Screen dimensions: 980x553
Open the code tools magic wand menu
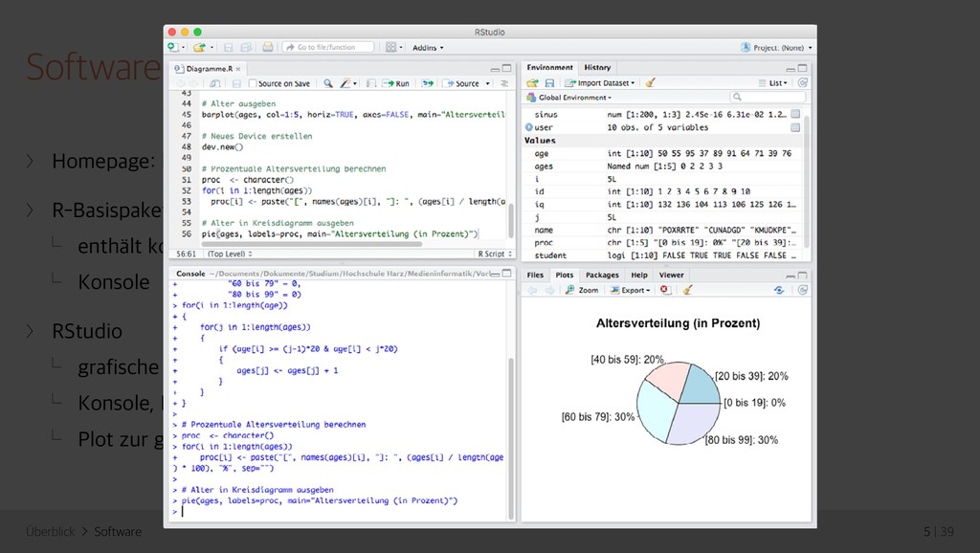point(347,83)
